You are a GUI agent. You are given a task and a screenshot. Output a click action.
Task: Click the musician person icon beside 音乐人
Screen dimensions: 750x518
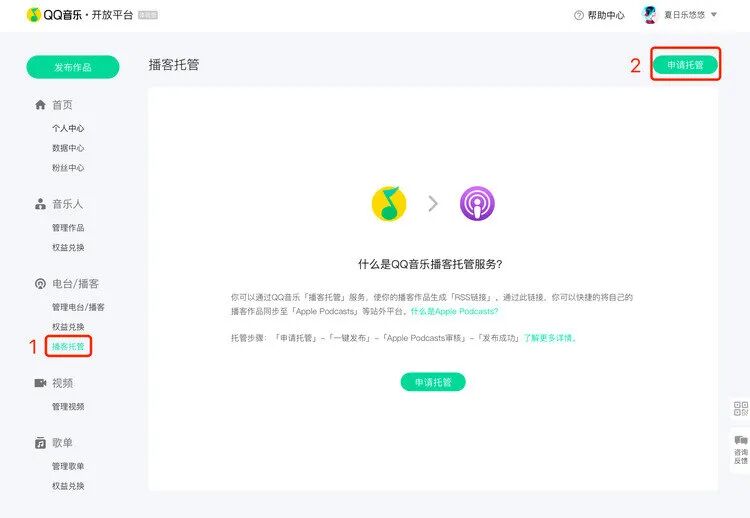pyautogui.click(x=40, y=204)
